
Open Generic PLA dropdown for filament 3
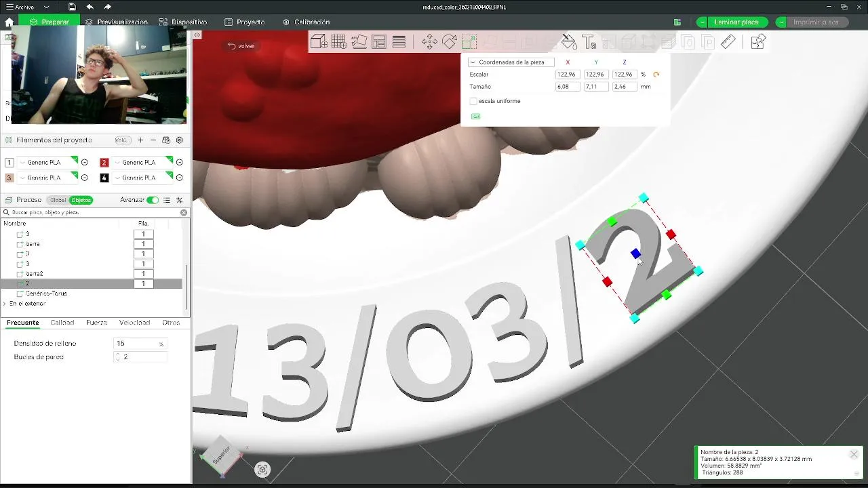(x=48, y=178)
